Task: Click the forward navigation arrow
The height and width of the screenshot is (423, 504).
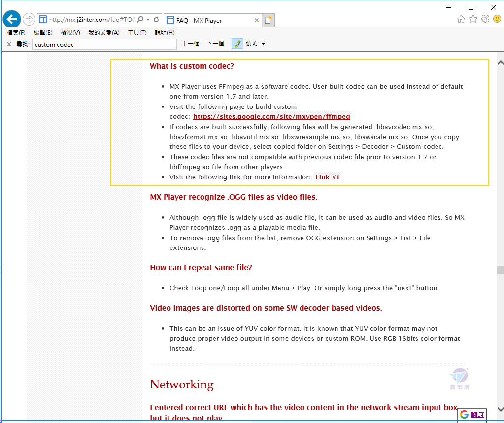Action: point(29,19)
